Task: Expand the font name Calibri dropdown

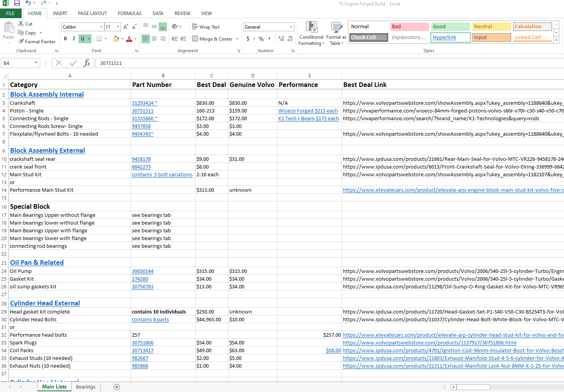Action: coord(101,27)
